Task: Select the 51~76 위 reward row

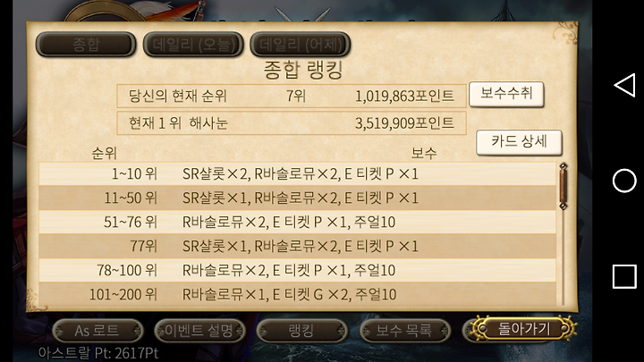Action: 297,222
